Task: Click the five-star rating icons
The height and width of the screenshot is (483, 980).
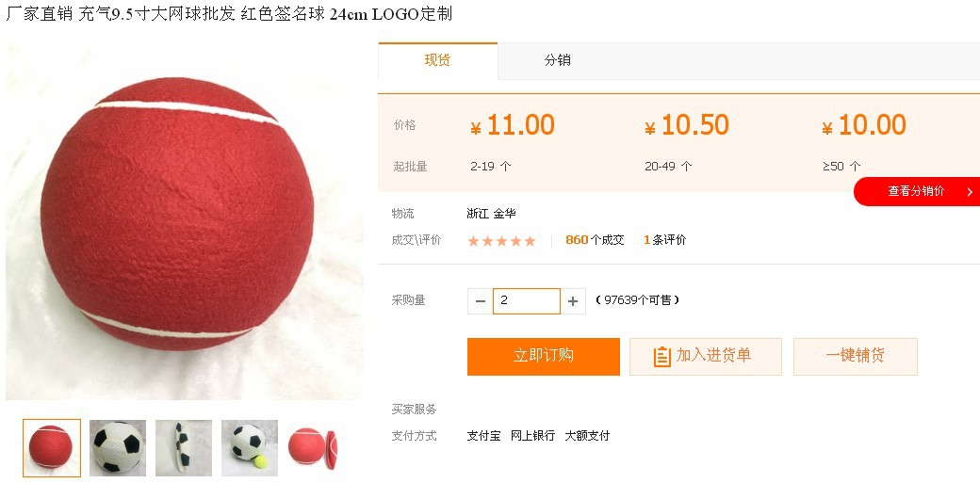Action: [x=502, y=241]
